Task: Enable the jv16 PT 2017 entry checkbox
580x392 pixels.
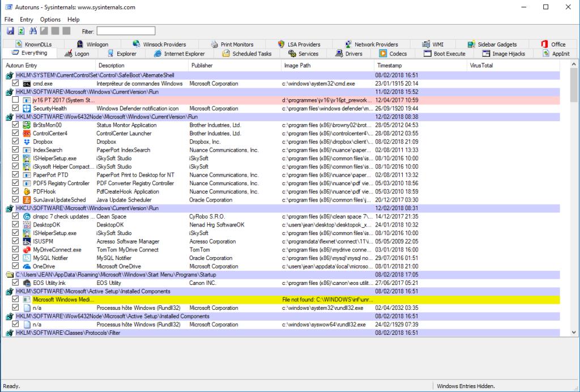Action: coord(16,100)
